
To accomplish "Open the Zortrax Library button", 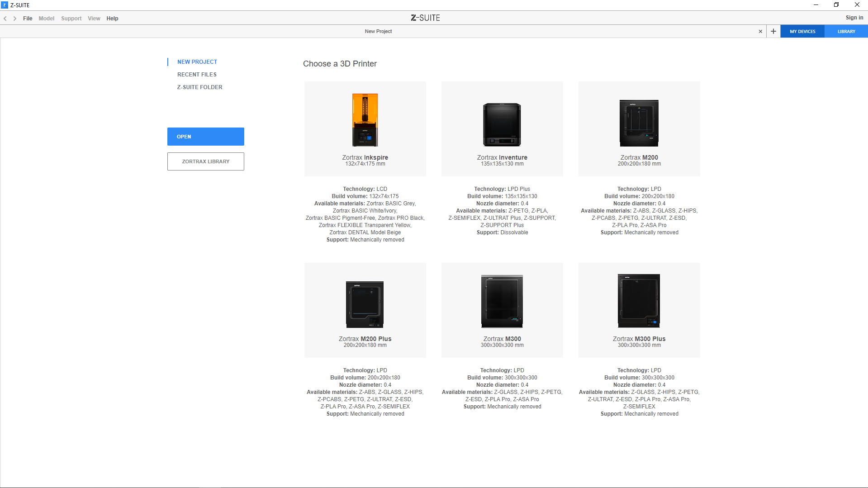I will click(206, 161).
